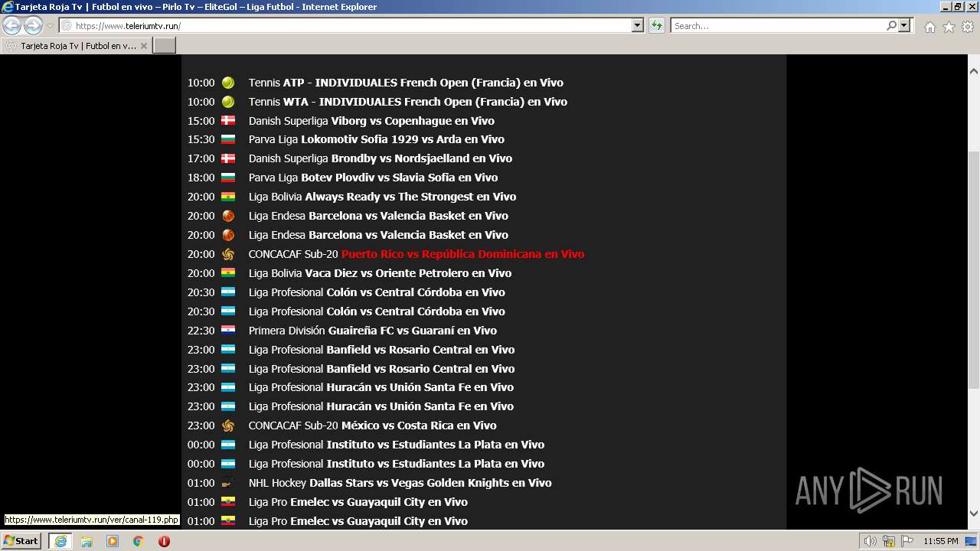Open the Home icon in Internet Explorer
Image resolution: width=980 pixels, height=551 pixels.
click(x=929, y=27)
